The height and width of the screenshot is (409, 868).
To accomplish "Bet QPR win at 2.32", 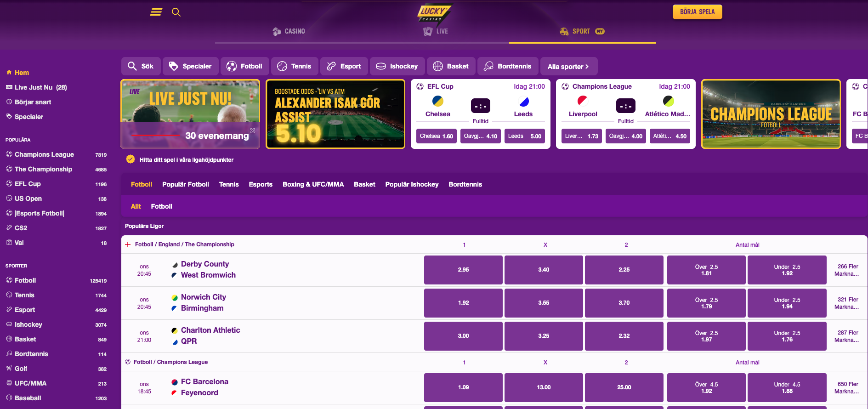I will 624,336.
